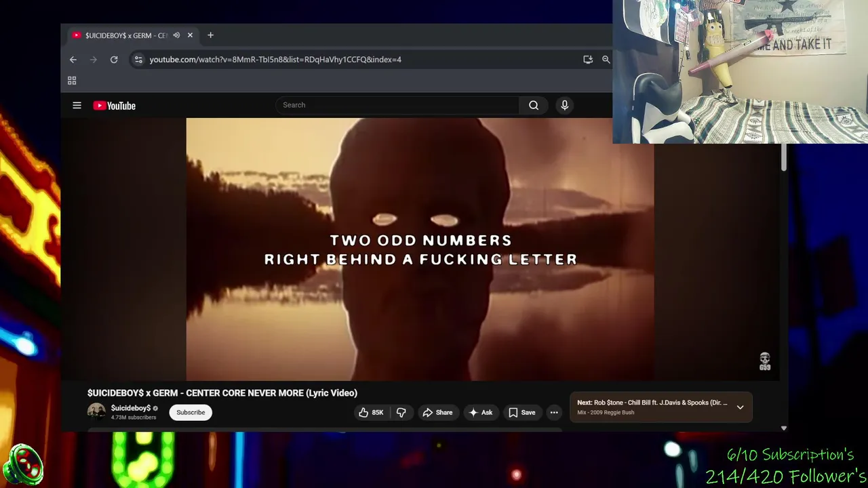Click into the YouTube Search field
Viewport: 868px width, 488px height.
click(398, 105)
